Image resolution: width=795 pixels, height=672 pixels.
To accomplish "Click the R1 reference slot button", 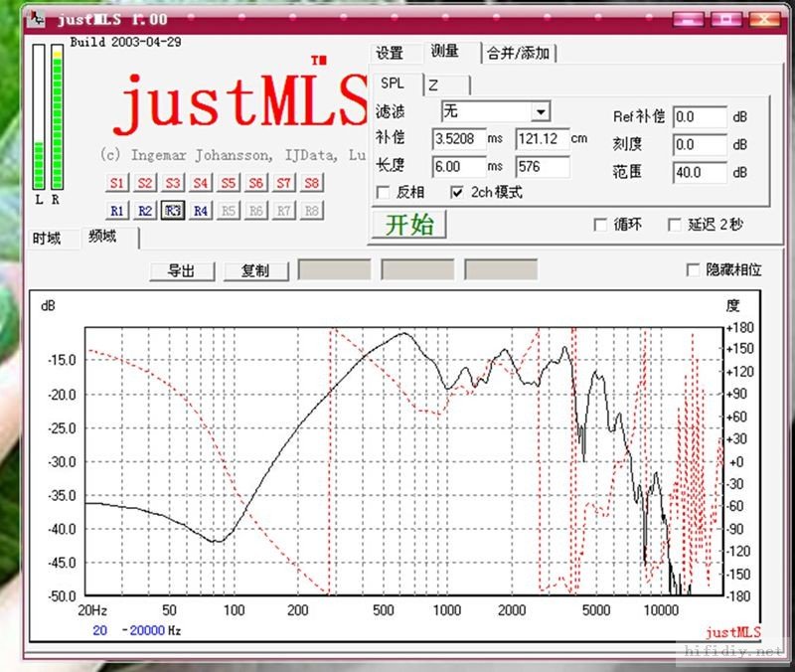I will 117,211.
